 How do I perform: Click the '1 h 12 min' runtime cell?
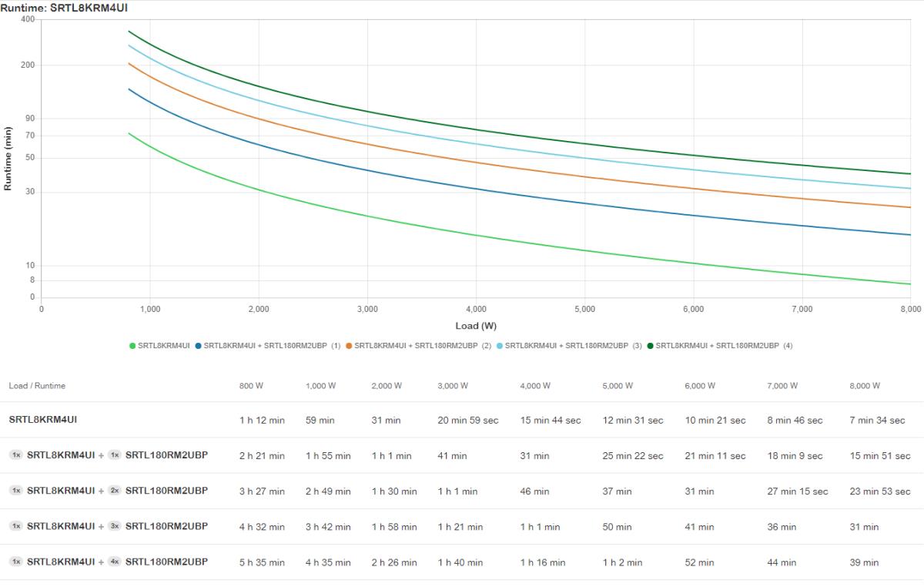pyautogui.click(x=262, y=421)
